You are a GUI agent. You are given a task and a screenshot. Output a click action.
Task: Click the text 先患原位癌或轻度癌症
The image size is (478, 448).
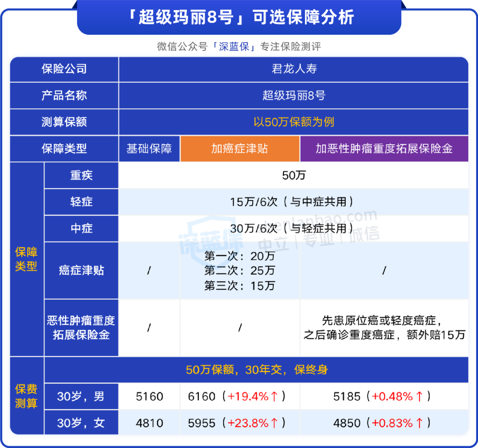click(382, 321)
